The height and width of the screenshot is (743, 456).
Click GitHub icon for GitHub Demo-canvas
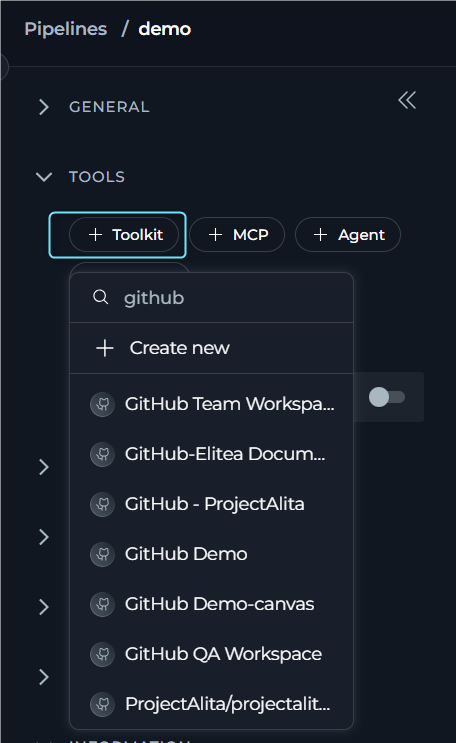(x=102, y=604)
